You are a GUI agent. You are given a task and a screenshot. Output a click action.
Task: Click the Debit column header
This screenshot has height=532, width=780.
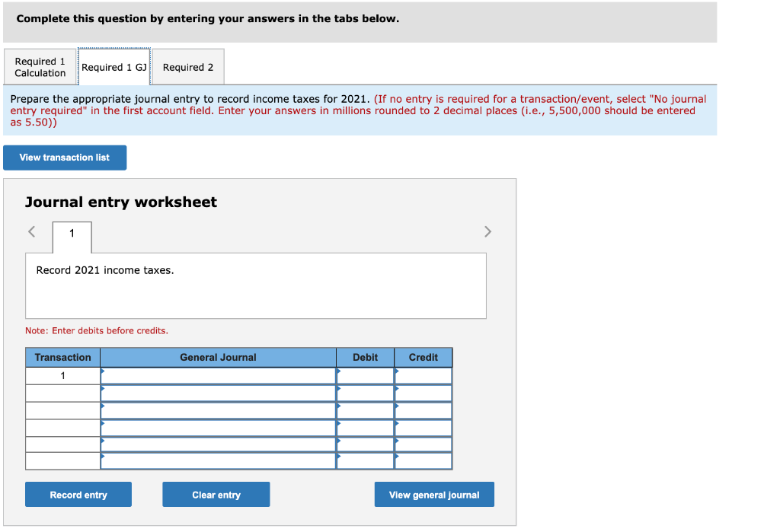(365, 358)
